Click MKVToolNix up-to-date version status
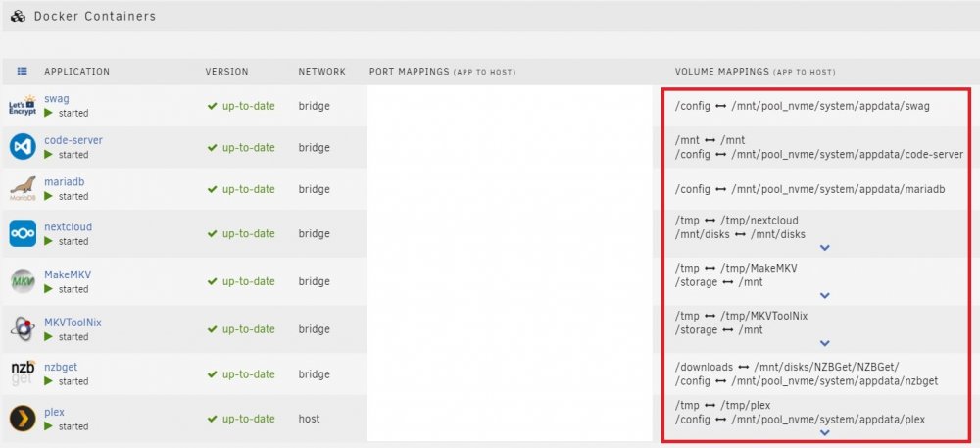Image resolution: width=980 pixels, height=448 pixels. [x=241, y=329]
